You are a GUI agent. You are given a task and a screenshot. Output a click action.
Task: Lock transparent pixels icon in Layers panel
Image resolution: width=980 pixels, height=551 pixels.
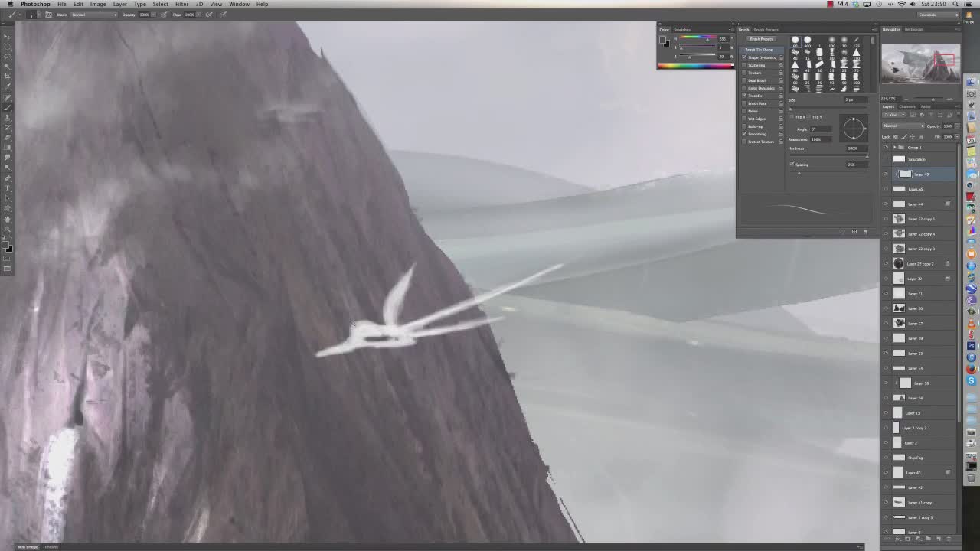896,136
